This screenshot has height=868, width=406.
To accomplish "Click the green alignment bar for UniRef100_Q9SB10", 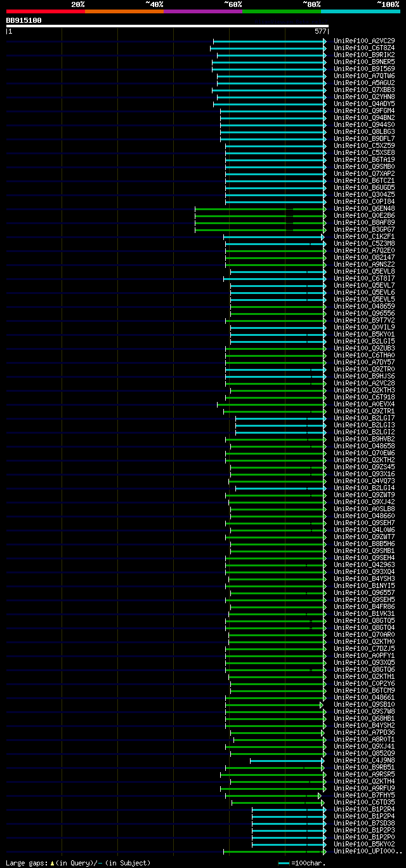I will point(274,704).
